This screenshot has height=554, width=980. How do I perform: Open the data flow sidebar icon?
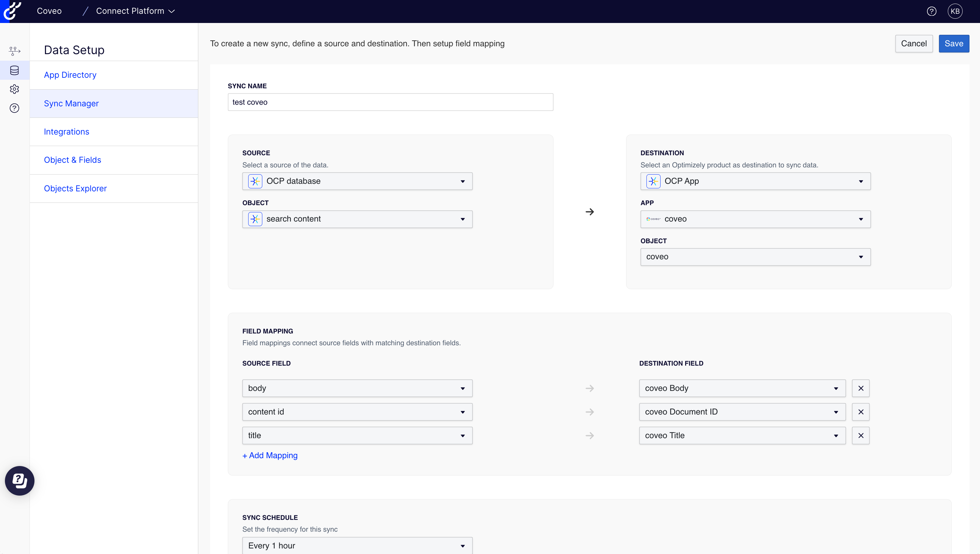coord(14,51)
